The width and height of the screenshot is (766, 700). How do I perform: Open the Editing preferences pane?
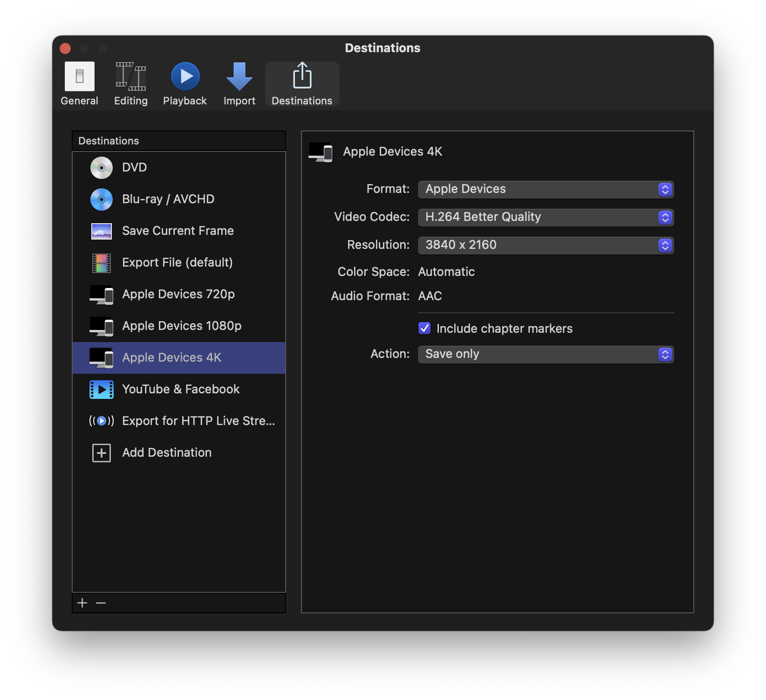[x=131, y=84]
